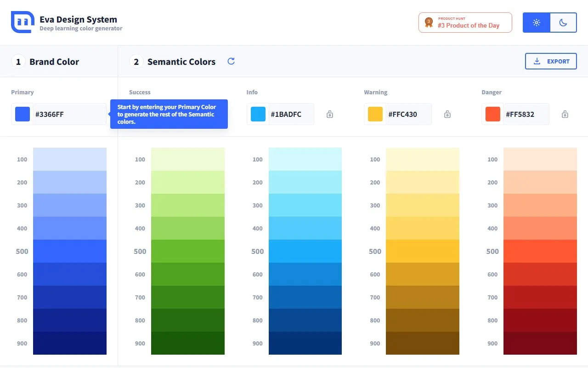Lock the Info color using its padlock icon
The image size is (588, 368).
point(329,114)
